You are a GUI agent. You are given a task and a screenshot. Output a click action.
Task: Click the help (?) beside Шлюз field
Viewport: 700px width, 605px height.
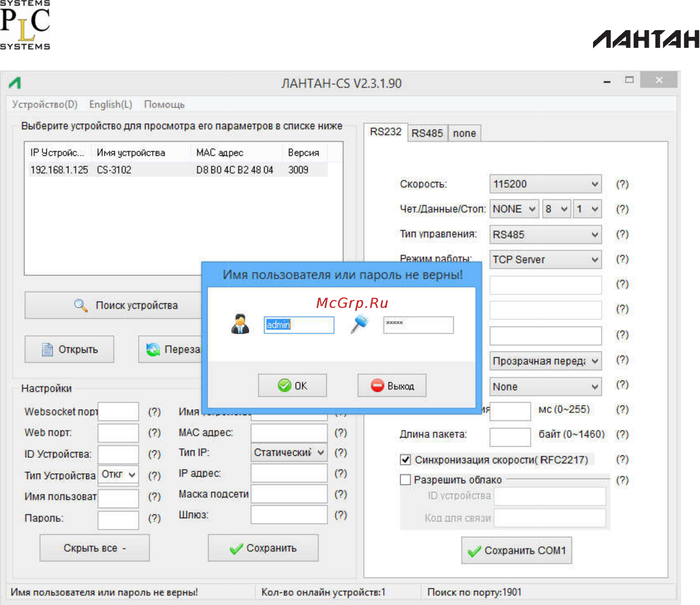pyautogui.click(x=341, y=515)
